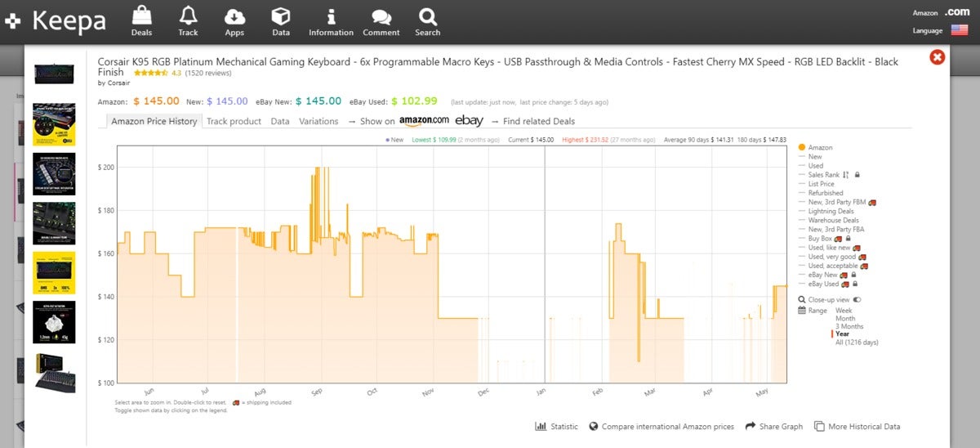Click the Range calendar icon
Image resolution: width=980 pixels, height=448 pixels.
[801, 311]
